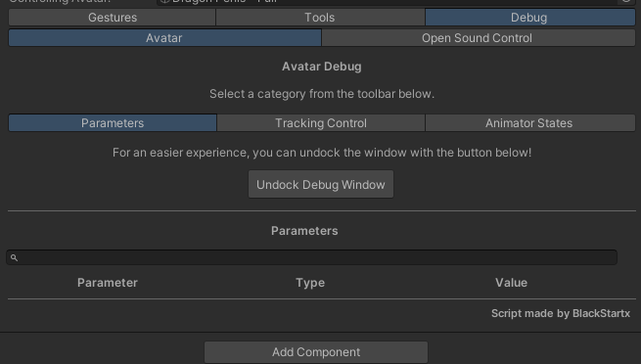Open the Gestures tab

[x=112, y=18]
